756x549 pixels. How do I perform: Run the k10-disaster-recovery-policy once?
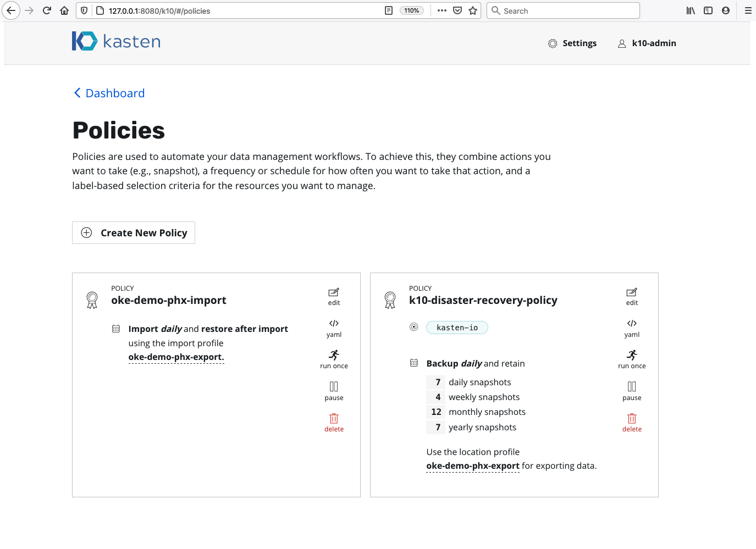coord(632,360)
